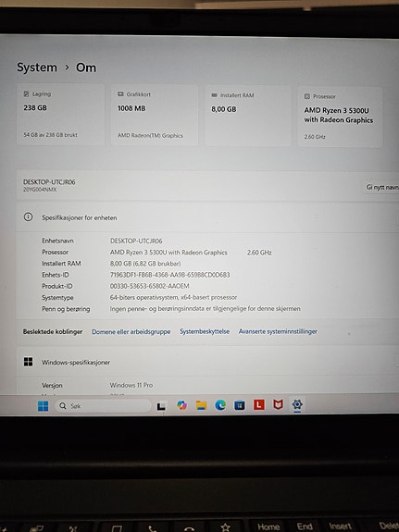Click the Settings gear taskbar icon
This screenshot has width=399, height=532.
[x=297, y=404]
